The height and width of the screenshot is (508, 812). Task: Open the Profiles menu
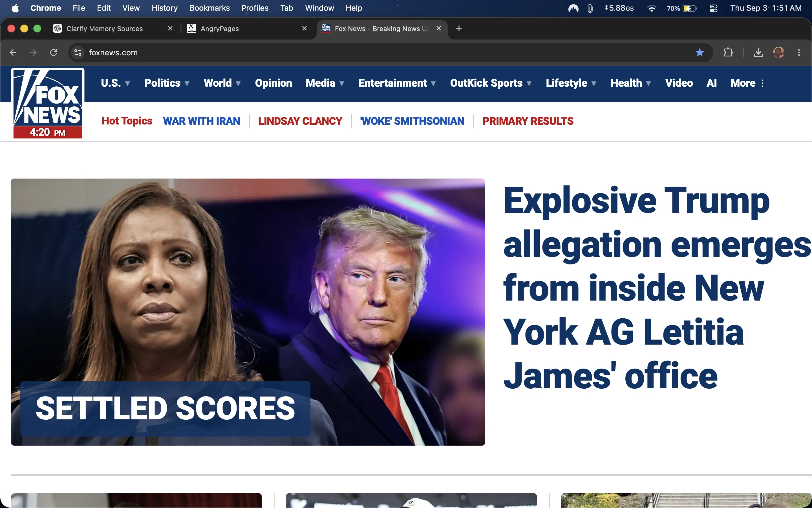coord(255,8)
